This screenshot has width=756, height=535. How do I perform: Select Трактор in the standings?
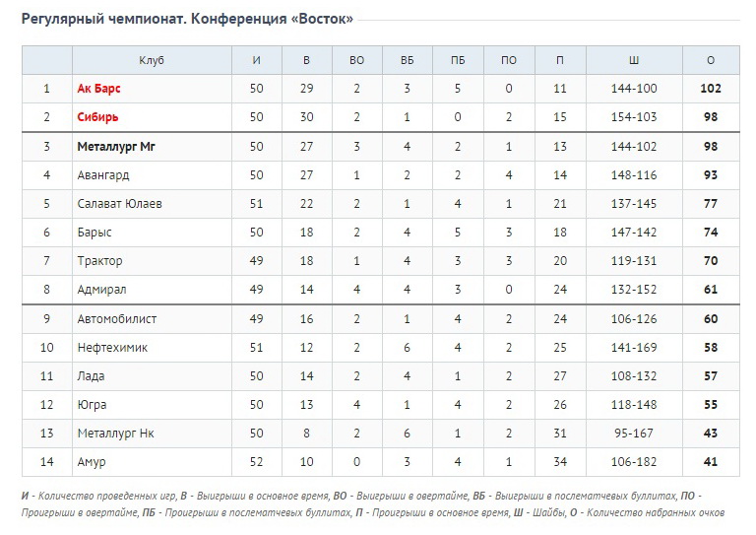99,261
